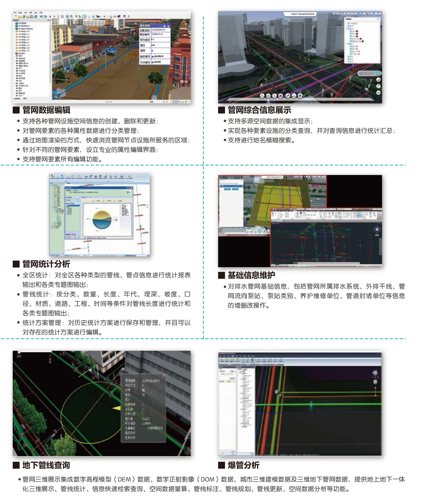This screenshot has height=504, width=426.
Task: Close the layer panel in 3D view
Action: pos(378,19)
